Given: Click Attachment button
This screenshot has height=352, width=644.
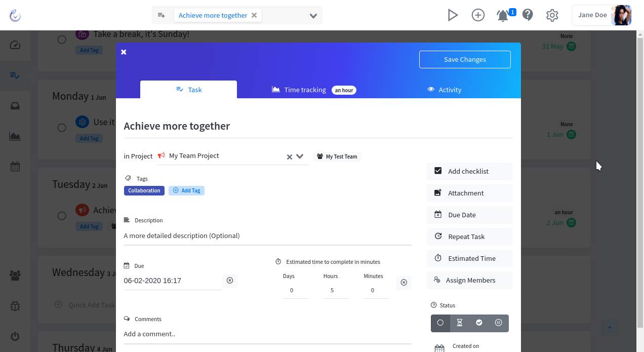Looking at the screenshot, I should pos(470,193).
